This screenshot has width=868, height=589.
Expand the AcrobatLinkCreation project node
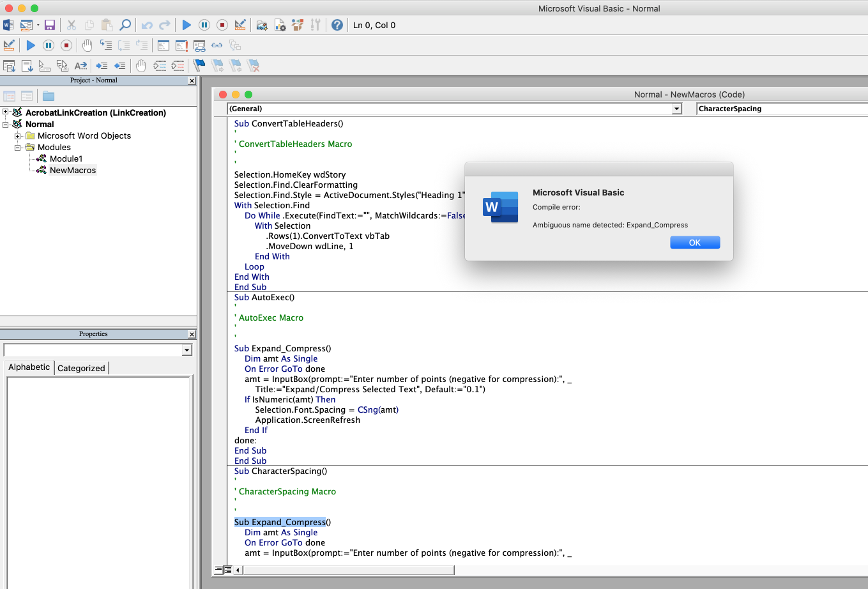(x=6, y=112)
